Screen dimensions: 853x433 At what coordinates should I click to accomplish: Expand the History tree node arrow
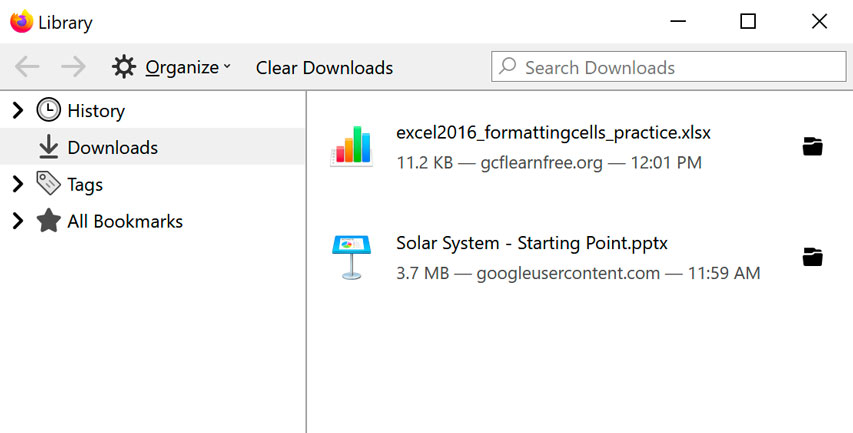point(17,111)
